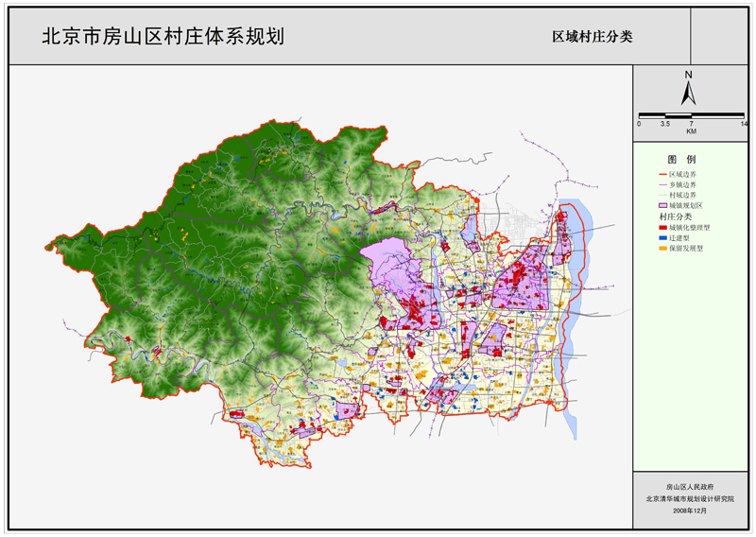Viewport: 756px width, 537px height.
Task: Click the purple 乡镇边界 legend line
Action: click(661, 185)
